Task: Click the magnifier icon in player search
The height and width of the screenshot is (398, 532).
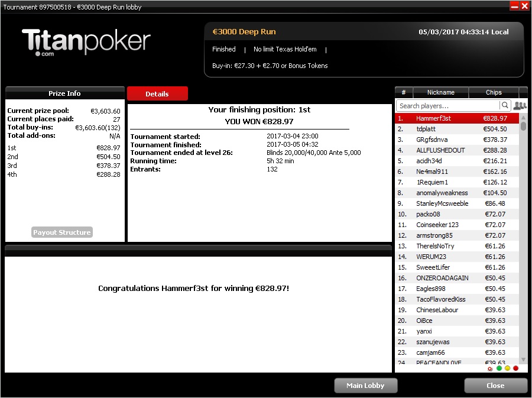Action: click(505, 105)
